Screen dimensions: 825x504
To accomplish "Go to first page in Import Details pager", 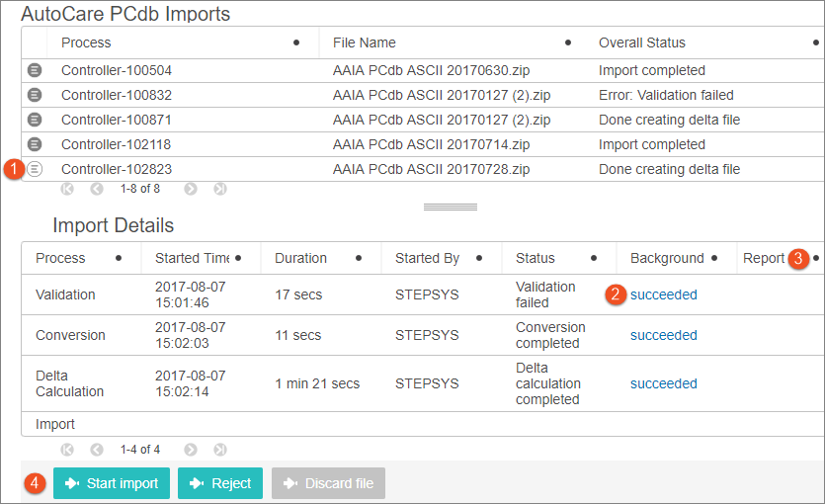I will click(67, 450).
